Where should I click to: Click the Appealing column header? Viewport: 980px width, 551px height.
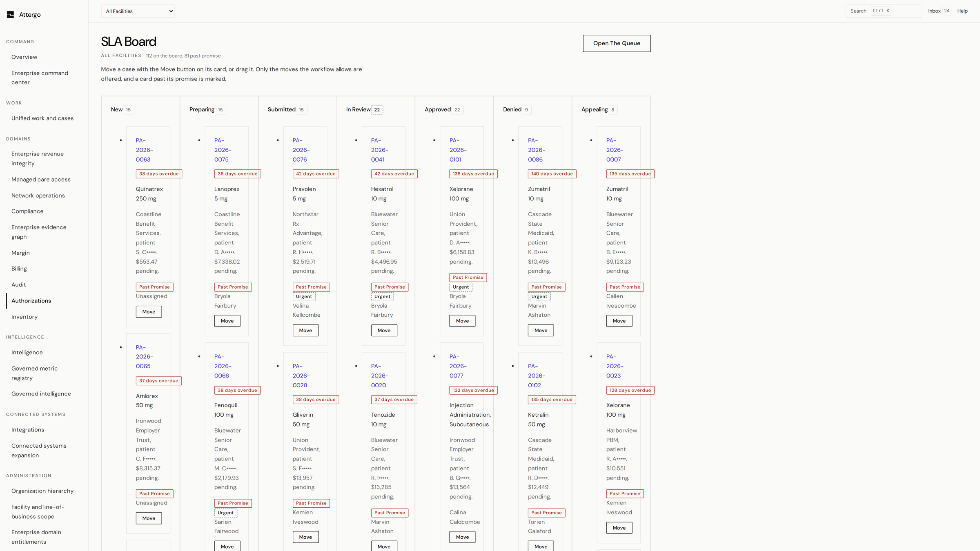pos(595,109)
